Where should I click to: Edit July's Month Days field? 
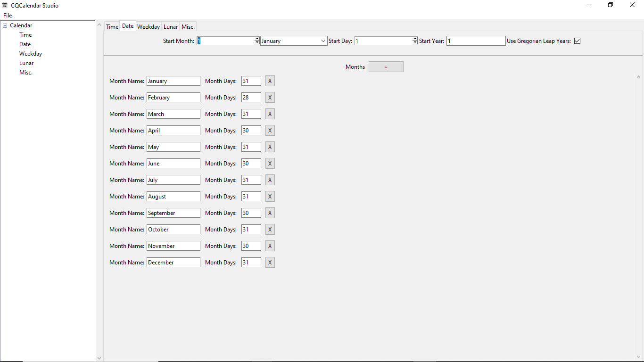251,180
